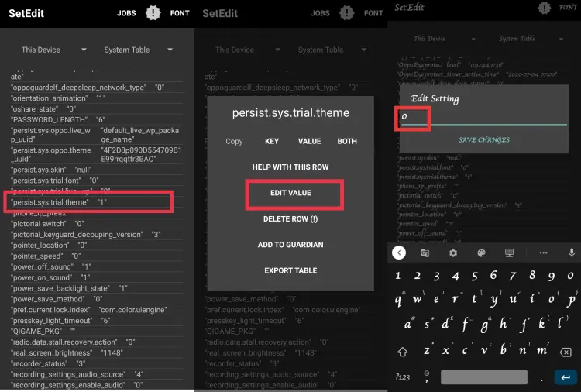Select the pointer_speed row on the left screen
This screenshot has width=581, height=392.
(x=96, y=256)
